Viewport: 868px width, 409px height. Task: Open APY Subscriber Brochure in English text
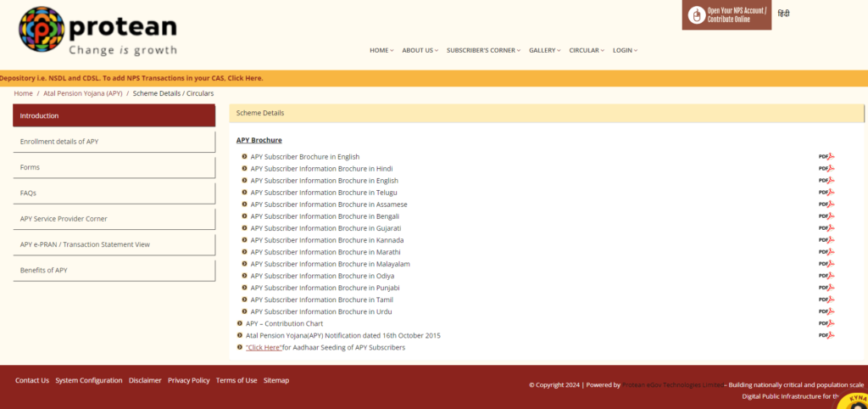305,157
